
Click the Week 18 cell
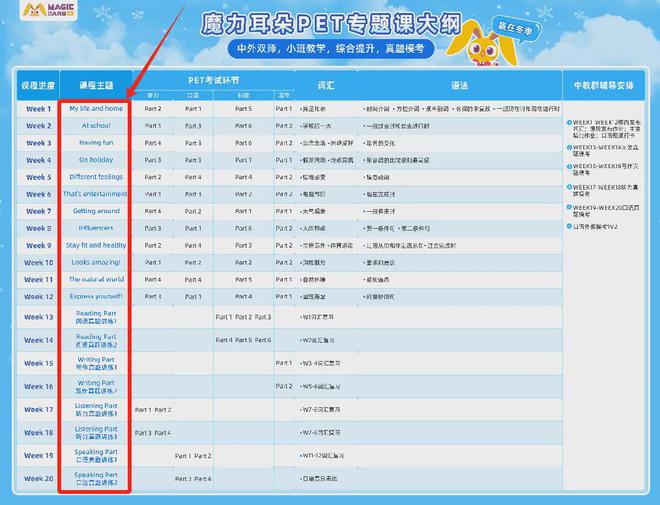click(x=38, y=433)
